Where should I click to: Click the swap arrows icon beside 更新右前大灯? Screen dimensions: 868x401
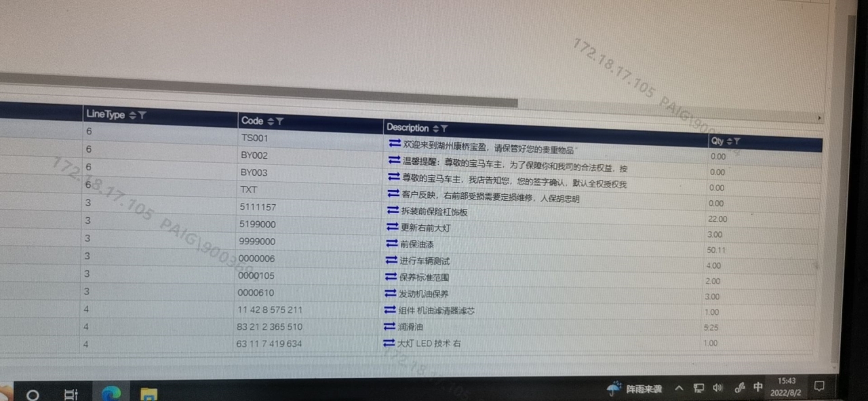pyautogui.click(x=392, y=227)
